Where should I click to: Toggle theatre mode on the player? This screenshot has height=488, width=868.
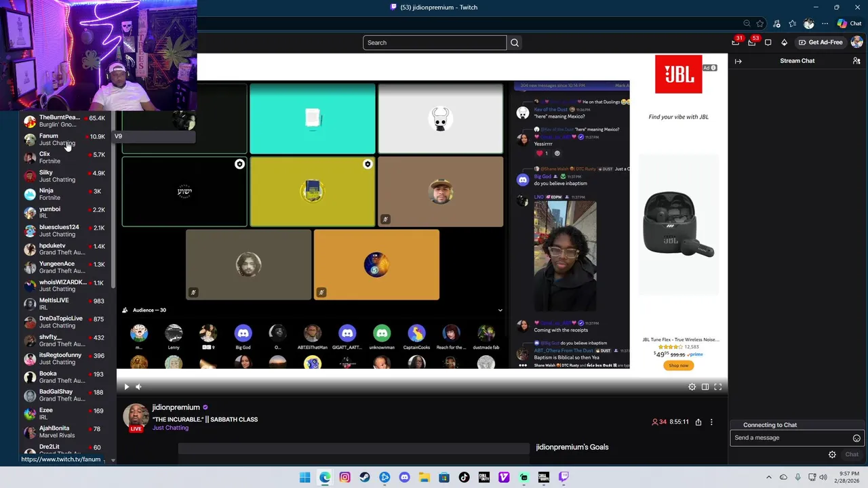coord(705,387)
